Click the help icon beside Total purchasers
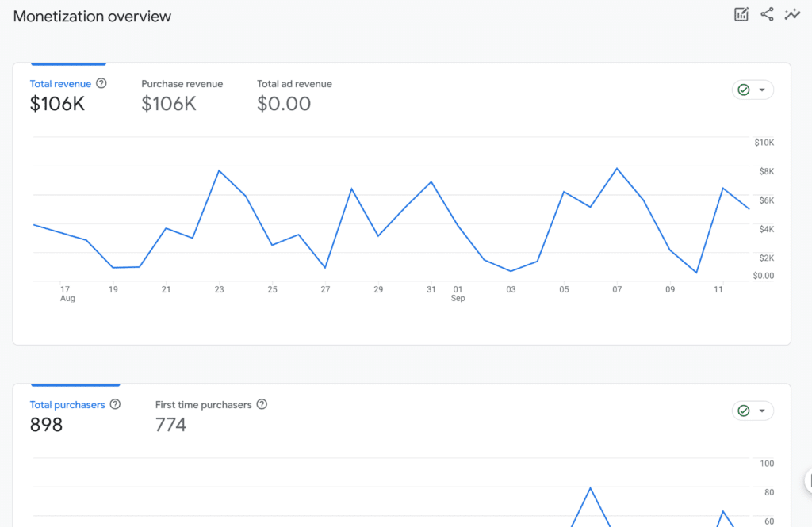The height and width of the screenshot is (527, 812). (x=116, y=404)
